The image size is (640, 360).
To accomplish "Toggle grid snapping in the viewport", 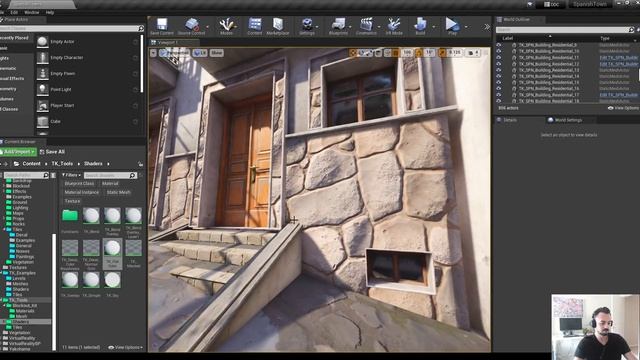I will tap(396, 53).
